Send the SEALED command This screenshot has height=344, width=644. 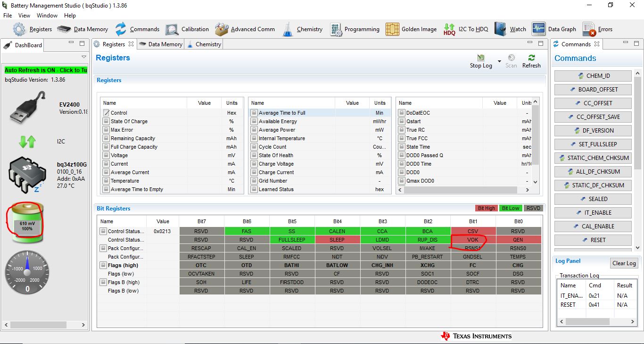click(593, 199)
